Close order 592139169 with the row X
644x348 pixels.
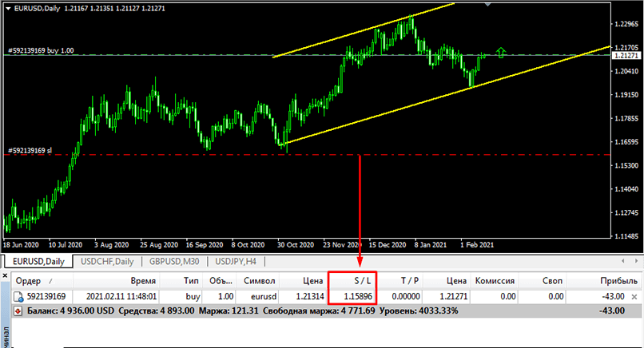[634, 297]
